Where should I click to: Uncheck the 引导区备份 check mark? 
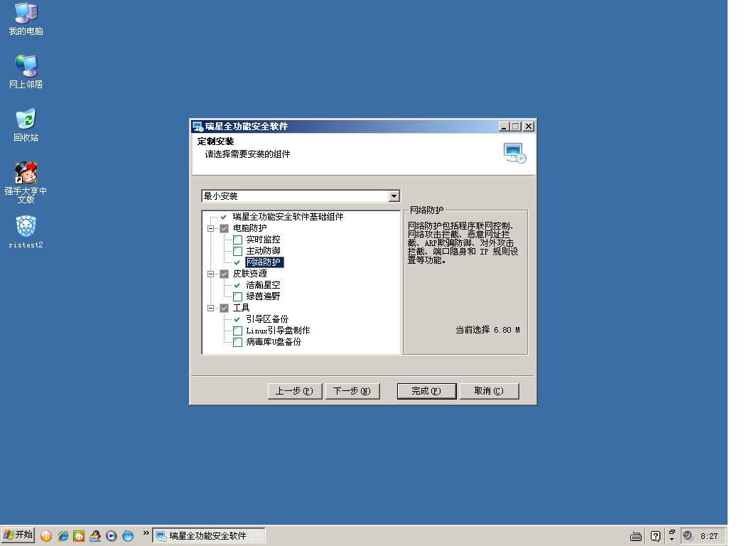click(x=237, y=320)
